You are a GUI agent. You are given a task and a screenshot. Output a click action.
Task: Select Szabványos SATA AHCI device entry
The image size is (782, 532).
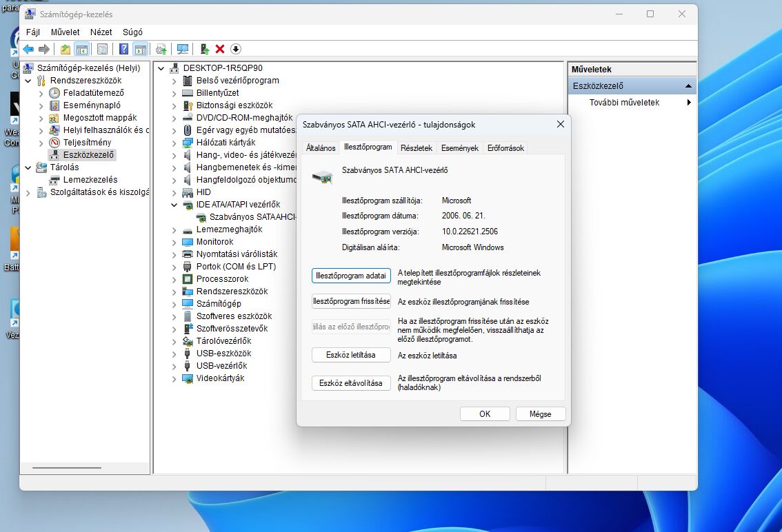pos(252,217)
